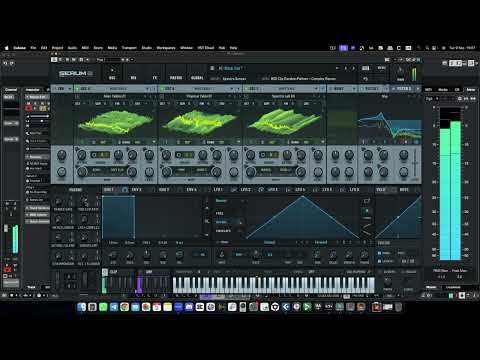Select the VELO tab

click(381, 190)
